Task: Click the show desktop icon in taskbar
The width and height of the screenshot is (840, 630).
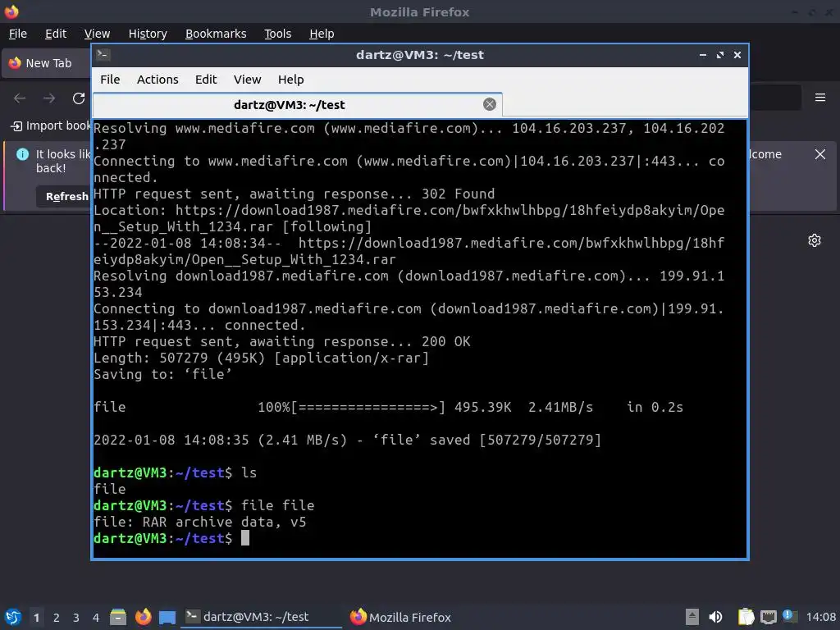Action: click(167, 617)
